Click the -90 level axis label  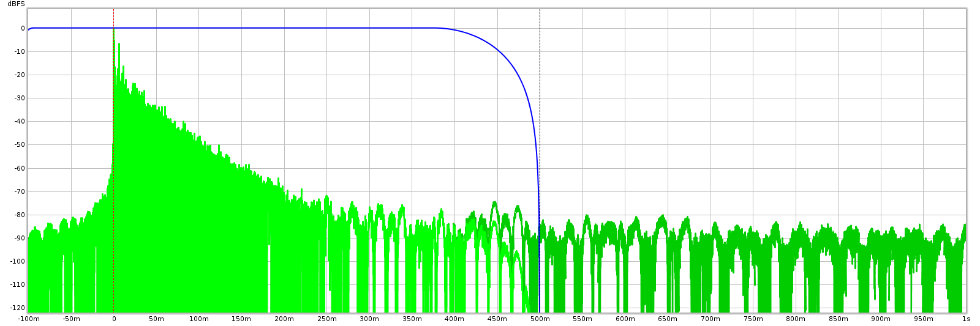tap(20, 238)
